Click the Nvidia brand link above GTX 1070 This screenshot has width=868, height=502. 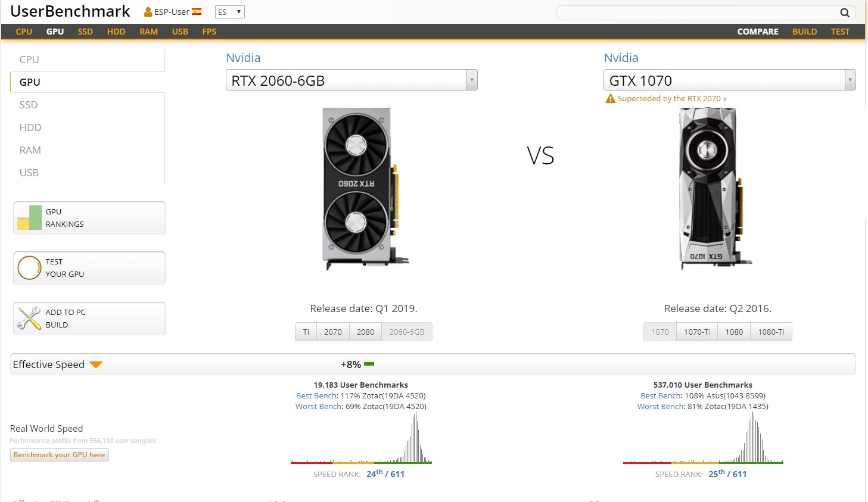[621, 58]
